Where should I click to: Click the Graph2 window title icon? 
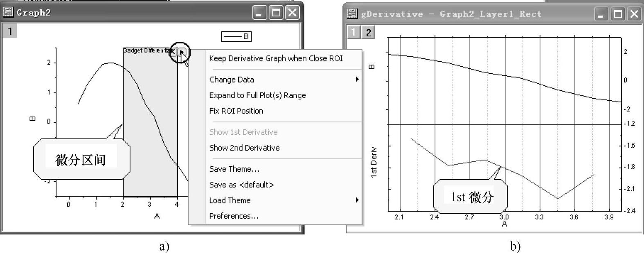click(8, 12)
